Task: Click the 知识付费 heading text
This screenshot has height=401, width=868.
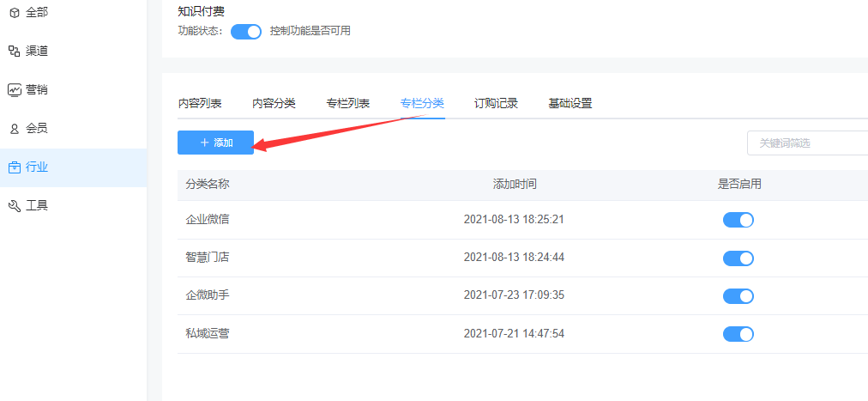Action: coord(201,10)
